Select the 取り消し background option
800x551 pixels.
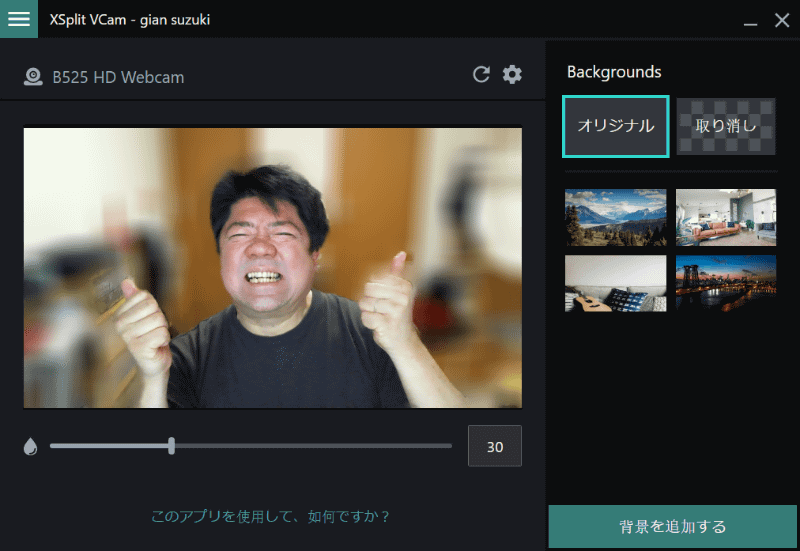[726, 126]
